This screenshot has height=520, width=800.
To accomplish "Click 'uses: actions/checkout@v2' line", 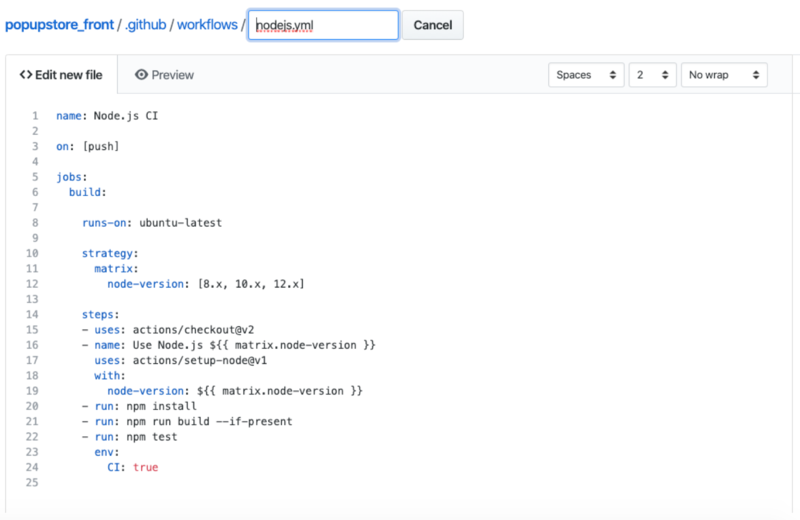I will click(x=168, y=330).
